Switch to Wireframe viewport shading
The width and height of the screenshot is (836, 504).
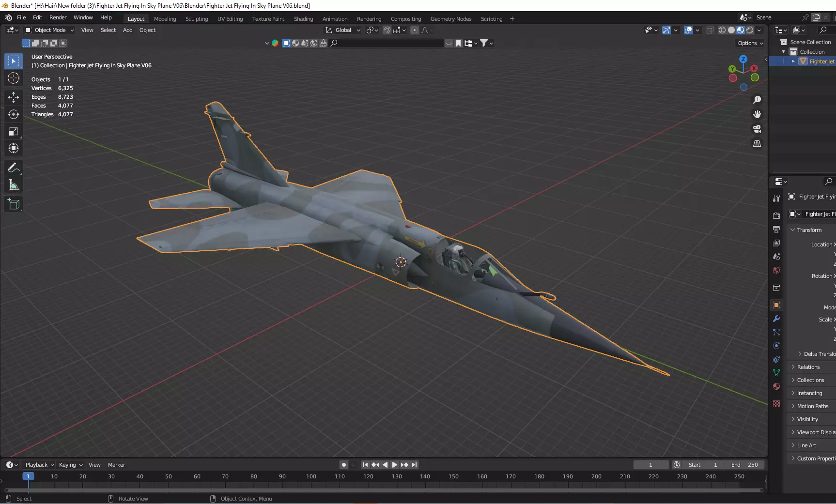[722, 30]
